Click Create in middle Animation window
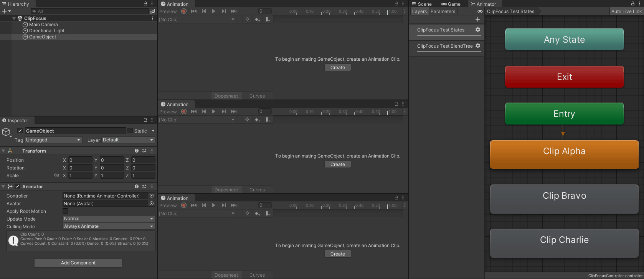Image resolution: width=644 pixels, height=279 pixels. (x=338, y=164)
